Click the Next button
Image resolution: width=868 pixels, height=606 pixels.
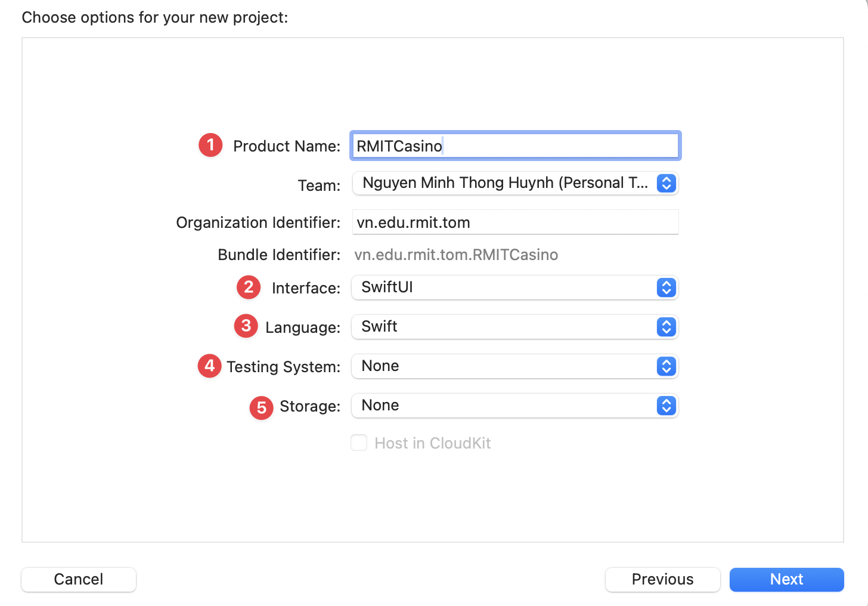click(786, 579)
